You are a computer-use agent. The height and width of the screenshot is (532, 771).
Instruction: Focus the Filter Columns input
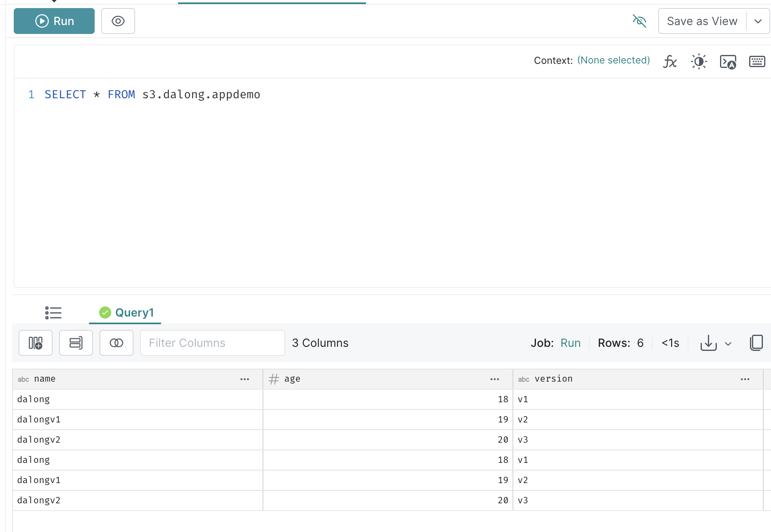pyautogui.click(x=212, y=343)
